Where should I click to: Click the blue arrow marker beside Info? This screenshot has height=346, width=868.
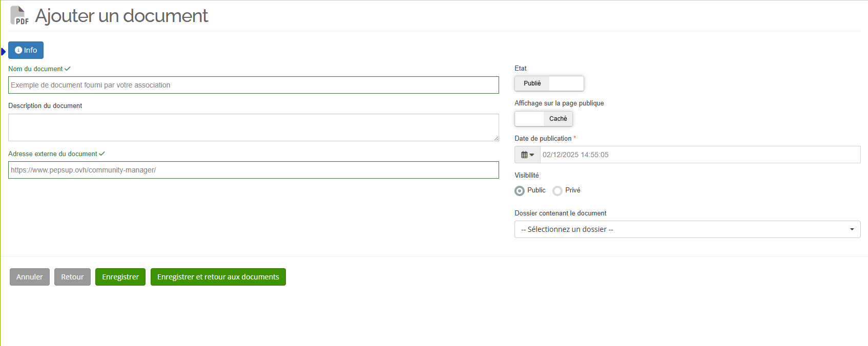4,51
